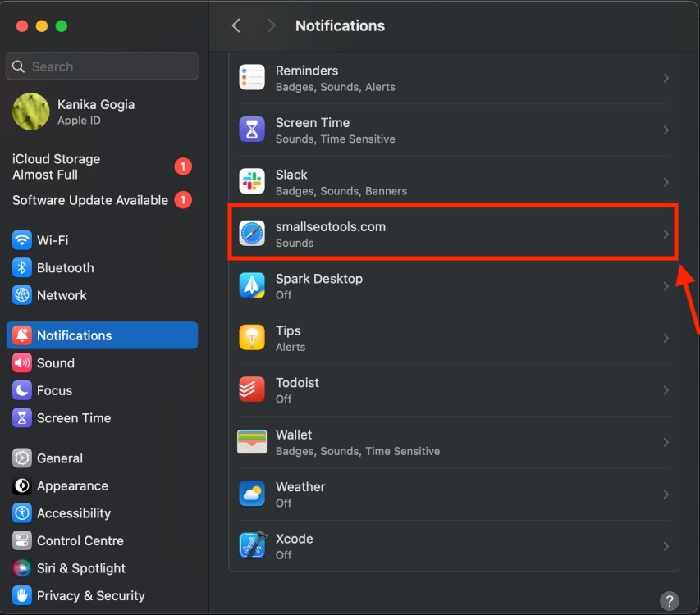Open Weather notifications via its icon

click(x=252, y=494)
